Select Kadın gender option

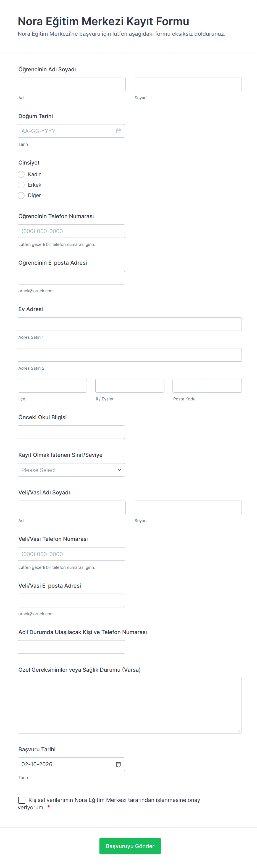(21, 174)
